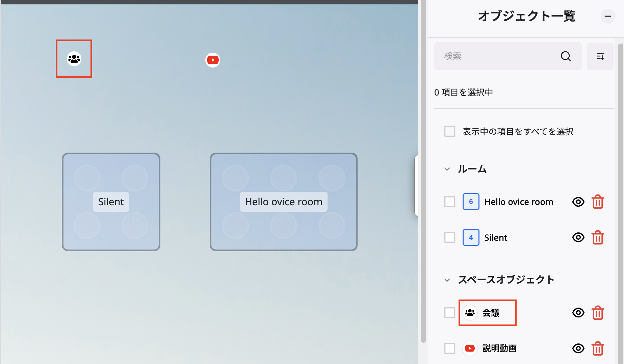Check the box next to Hello ovice room

pos(449,202)
